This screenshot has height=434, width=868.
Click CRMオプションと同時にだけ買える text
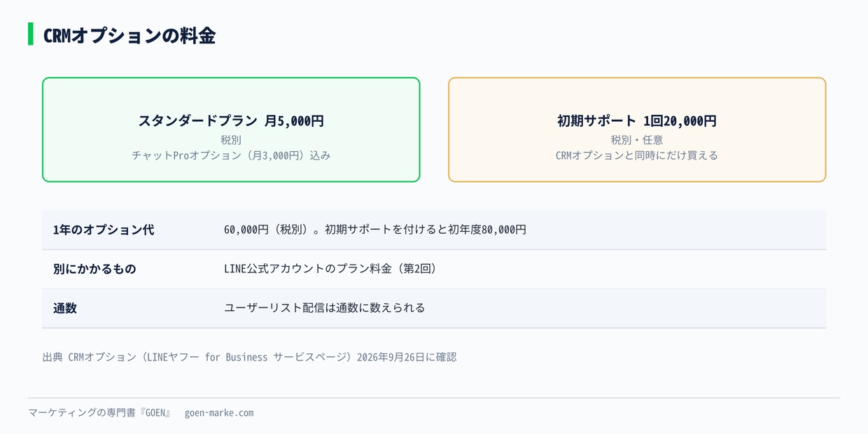pyautogui.click(x=637, y=155)
